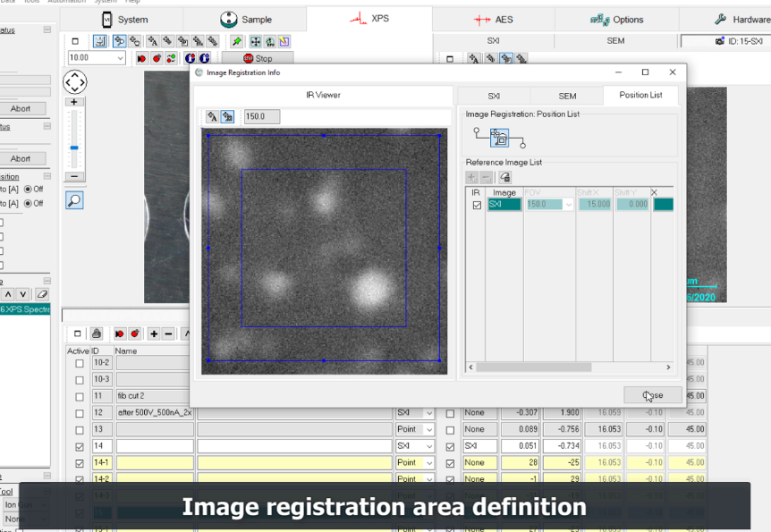Toggle Active checkbox for row 10-2
The height and width of the screenshot is (532, 771).
[x=80, y=363]
